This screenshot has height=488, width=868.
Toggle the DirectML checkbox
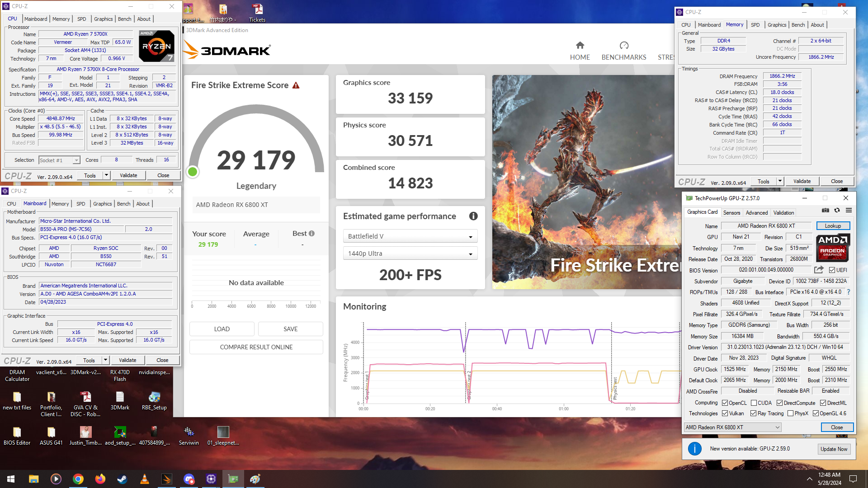[823, 403]
